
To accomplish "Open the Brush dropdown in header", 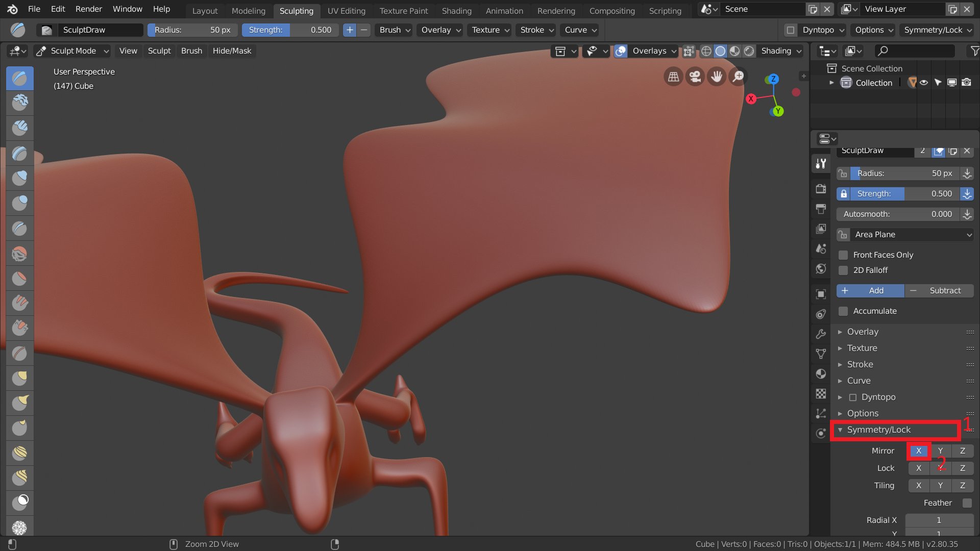I will click(395, 30).
